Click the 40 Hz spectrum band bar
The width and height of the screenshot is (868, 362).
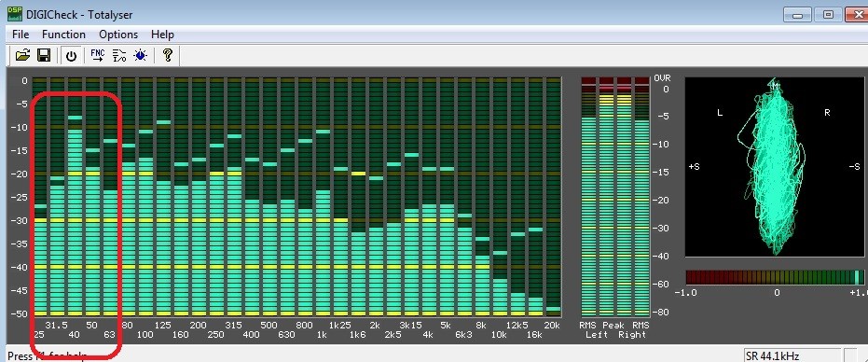click(75, 197)
